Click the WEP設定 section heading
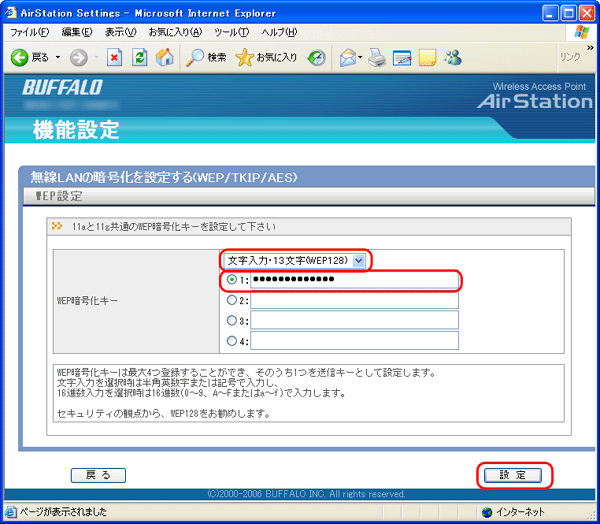 (59, 196)
